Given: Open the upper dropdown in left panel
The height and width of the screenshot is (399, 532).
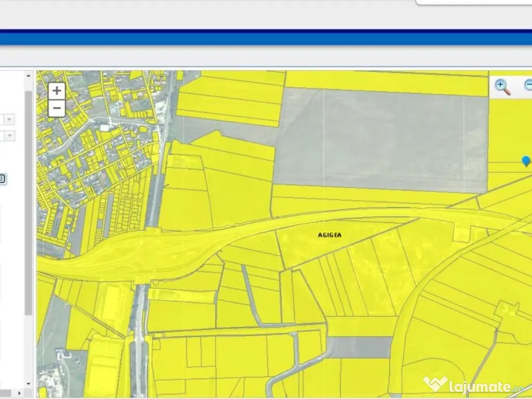Looking at the screenshot, I should tap(9, 119).
